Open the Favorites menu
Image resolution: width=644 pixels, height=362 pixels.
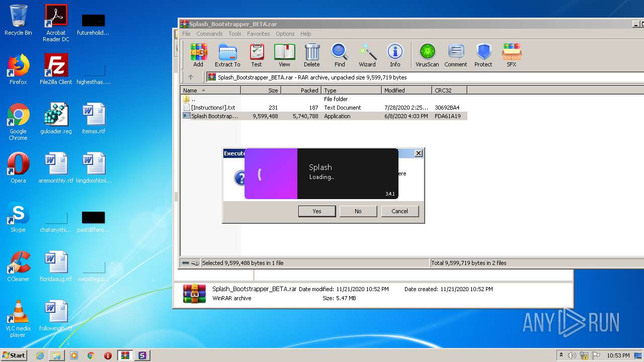click(259, 34)
